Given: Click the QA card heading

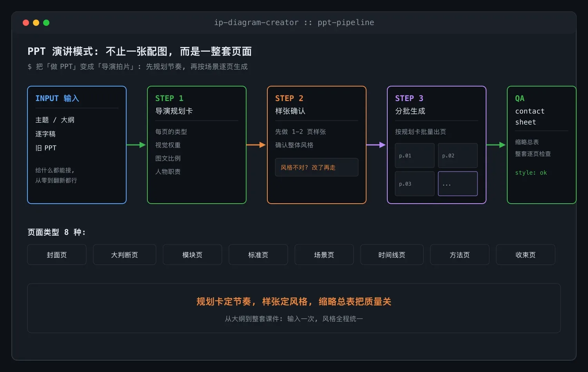Looking at the screenshot, I should (520, 98).
